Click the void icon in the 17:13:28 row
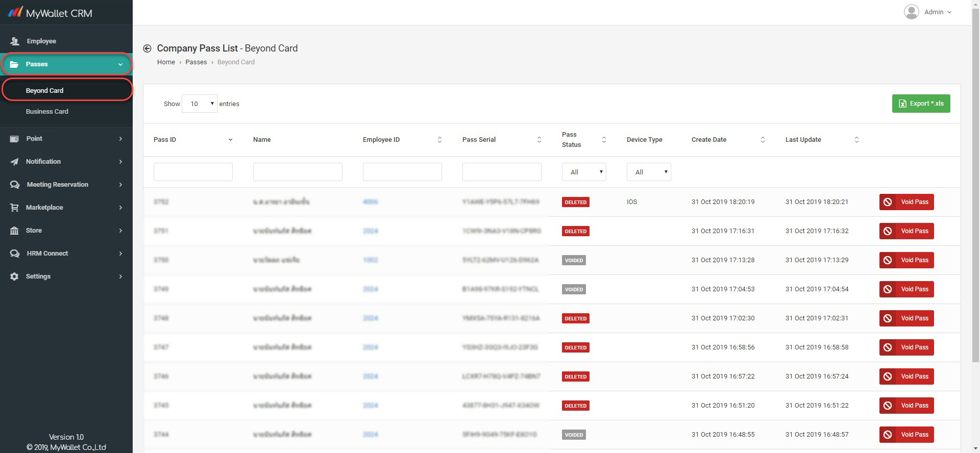This screenshot has width=980, height=453. click(888, 260)
